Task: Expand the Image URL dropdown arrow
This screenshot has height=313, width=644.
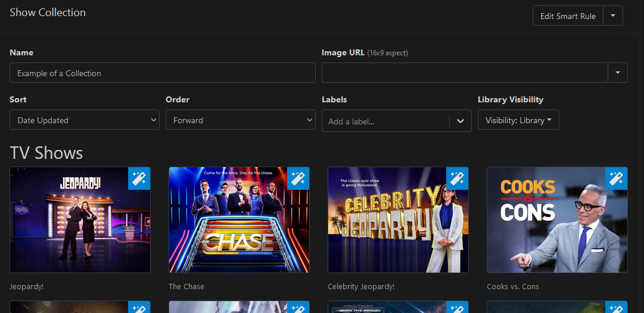Action: click(617, 73)
